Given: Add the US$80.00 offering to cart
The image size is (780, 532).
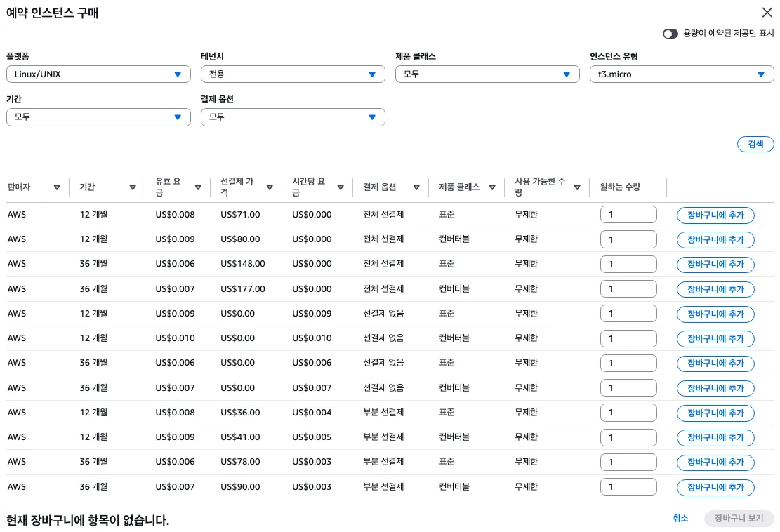Looking at the screenshot, I should (x=715, y=239).
